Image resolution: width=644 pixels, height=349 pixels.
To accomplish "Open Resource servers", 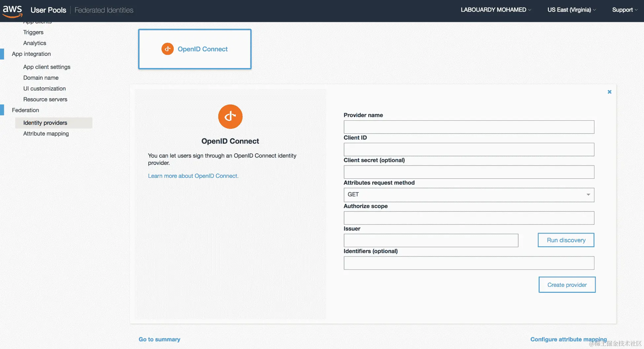I will (x=45, y=99).
